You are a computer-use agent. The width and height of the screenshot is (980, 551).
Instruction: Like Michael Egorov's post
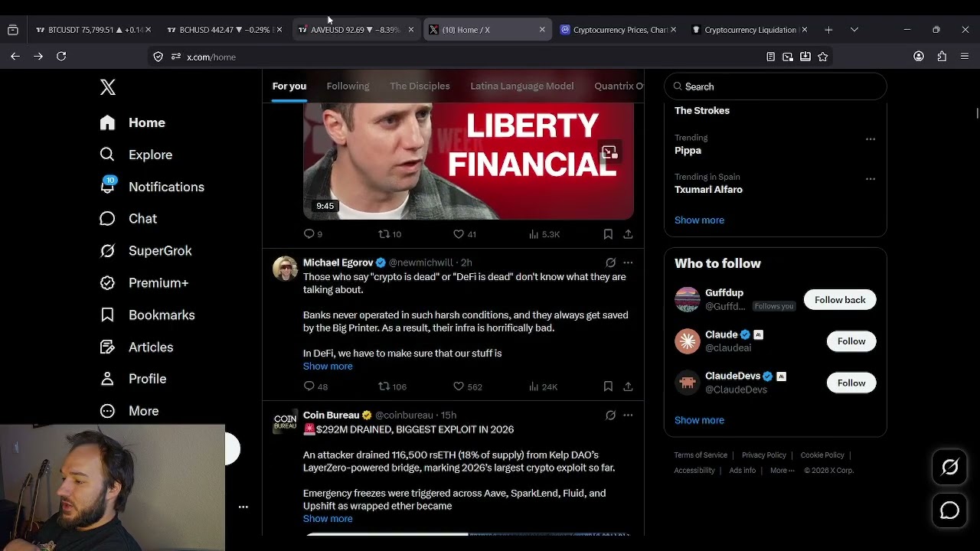point(467,386)
